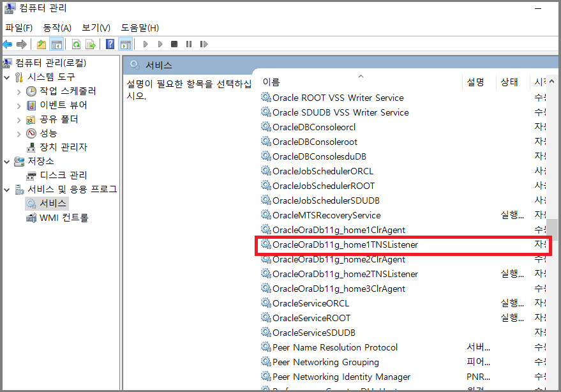Screen dimensions: 561x392
Task: Toggle the Show/Hide Action Pane icon
Action: pos(126,45)
